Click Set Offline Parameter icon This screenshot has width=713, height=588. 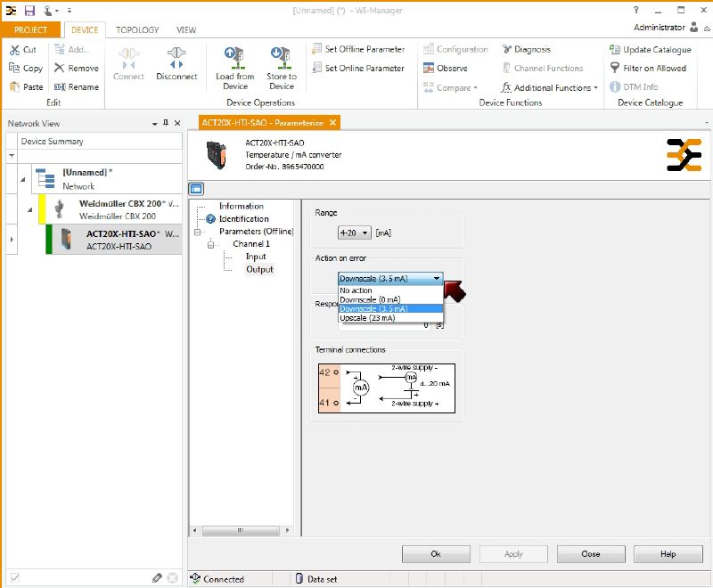[317, 50]
